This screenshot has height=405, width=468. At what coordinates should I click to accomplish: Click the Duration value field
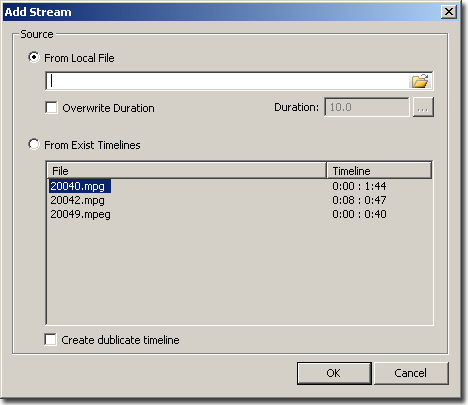point(367,107)
